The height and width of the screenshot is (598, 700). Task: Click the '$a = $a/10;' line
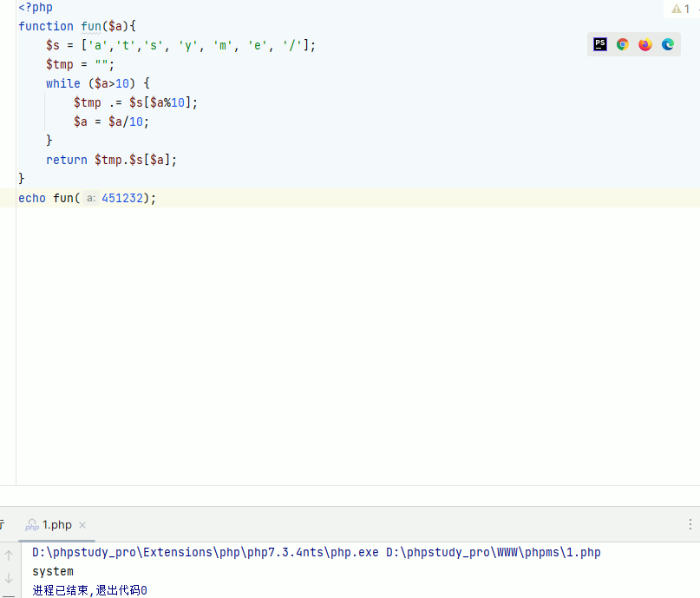click(x=111, y=122)
